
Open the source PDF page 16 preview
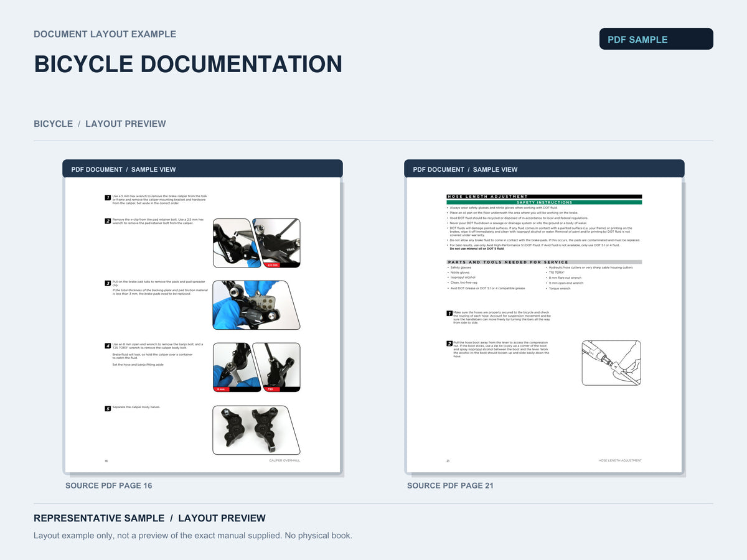click(x=202, y=325)
